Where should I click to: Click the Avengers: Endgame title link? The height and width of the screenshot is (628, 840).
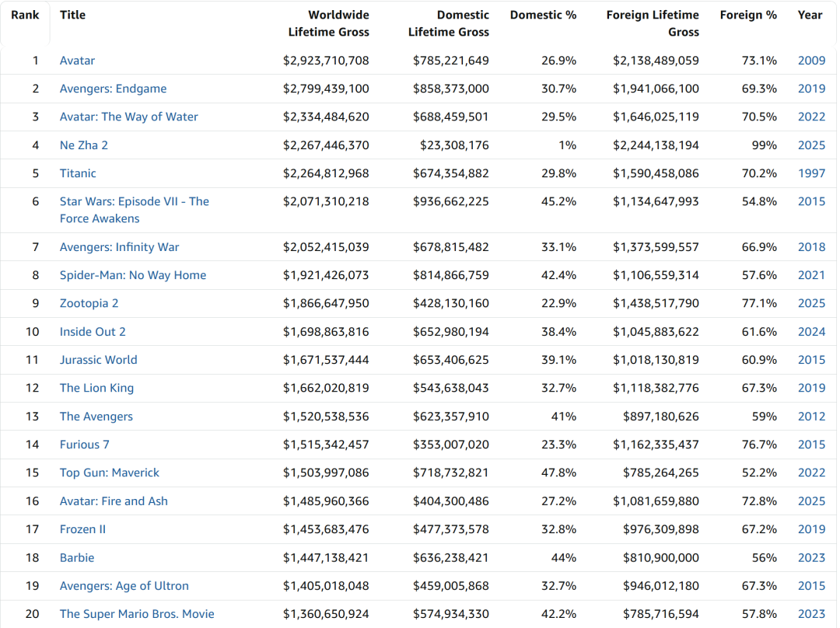pyautogui.click(x=113, y=89)
